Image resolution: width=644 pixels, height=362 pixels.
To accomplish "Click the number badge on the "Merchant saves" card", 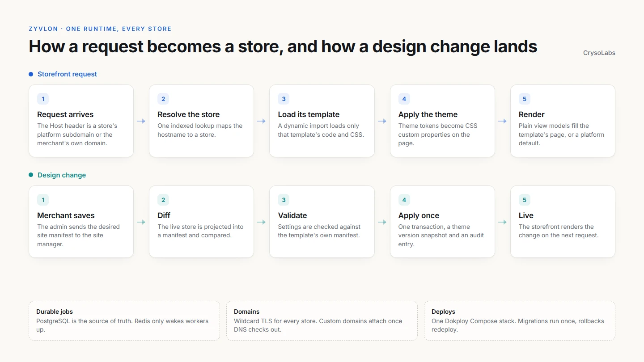I will pos(43,200).
